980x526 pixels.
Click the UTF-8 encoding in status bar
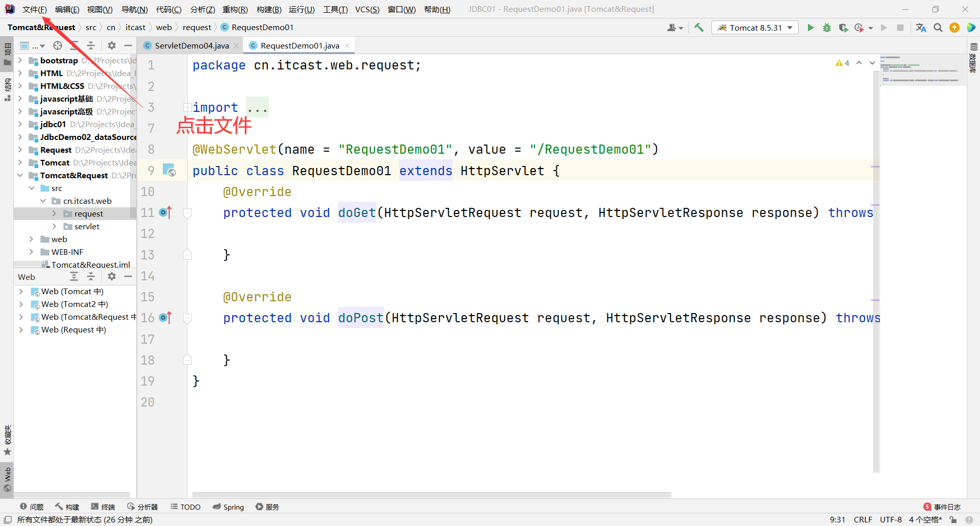pyautogui.click(x=891, y=520)
